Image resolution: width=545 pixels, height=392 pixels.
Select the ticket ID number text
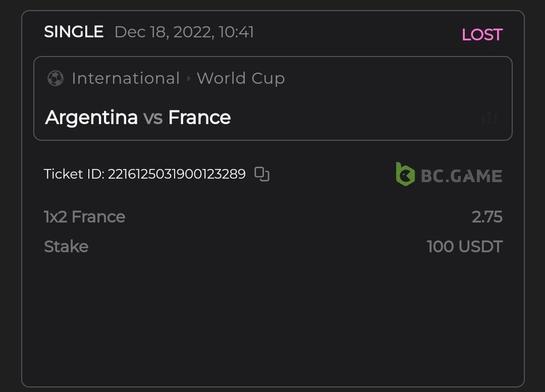177,174
